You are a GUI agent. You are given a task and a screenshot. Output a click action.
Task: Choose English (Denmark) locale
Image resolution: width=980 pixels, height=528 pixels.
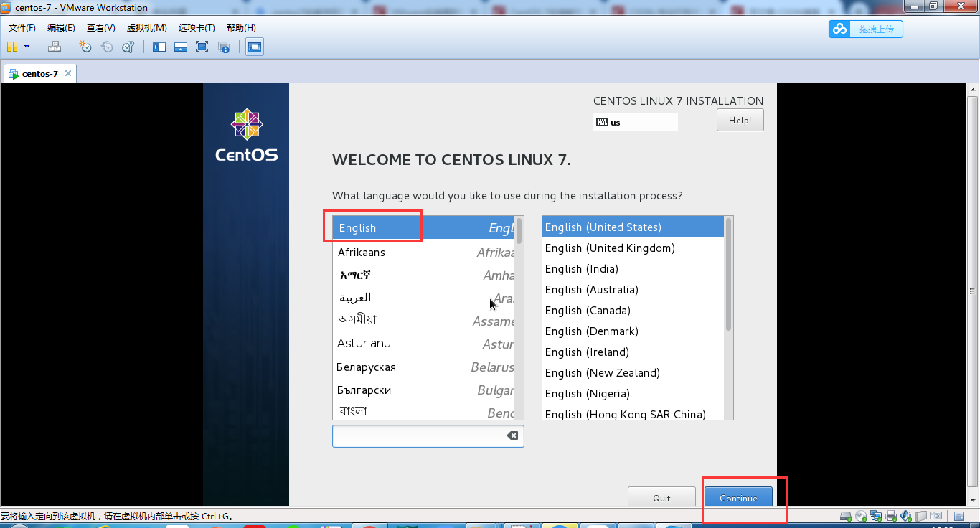633,331
